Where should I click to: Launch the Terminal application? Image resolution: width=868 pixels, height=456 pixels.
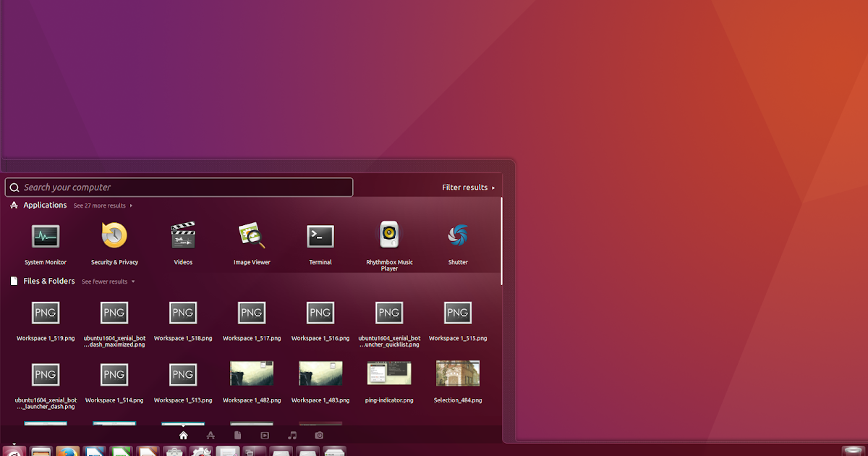(x=320, y=236)
